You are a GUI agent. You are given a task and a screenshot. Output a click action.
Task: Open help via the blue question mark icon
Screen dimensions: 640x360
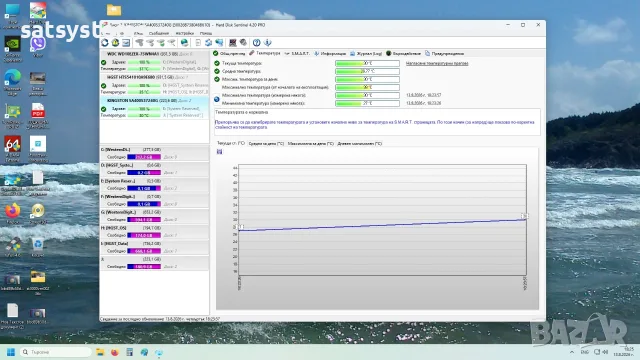[x=256, y=42]
